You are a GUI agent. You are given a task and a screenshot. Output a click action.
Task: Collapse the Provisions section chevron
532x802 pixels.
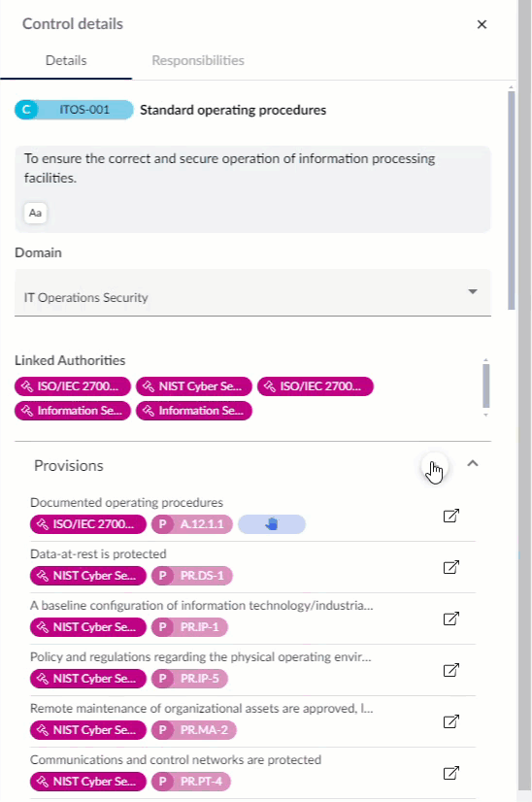pos(473,463)
